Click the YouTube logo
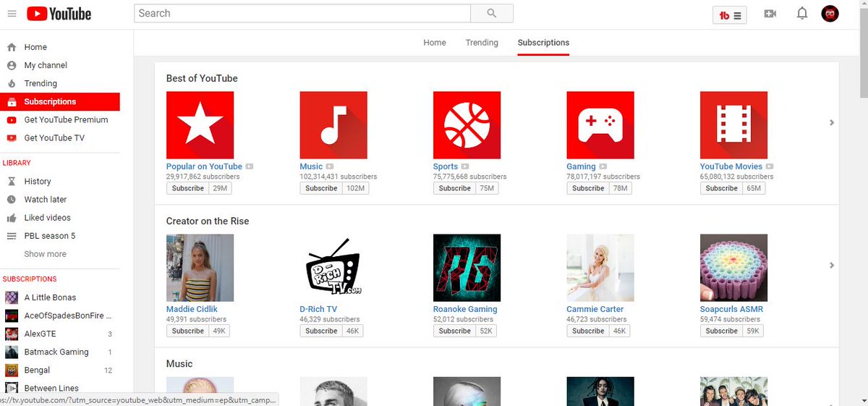 (x=59, y=14)
